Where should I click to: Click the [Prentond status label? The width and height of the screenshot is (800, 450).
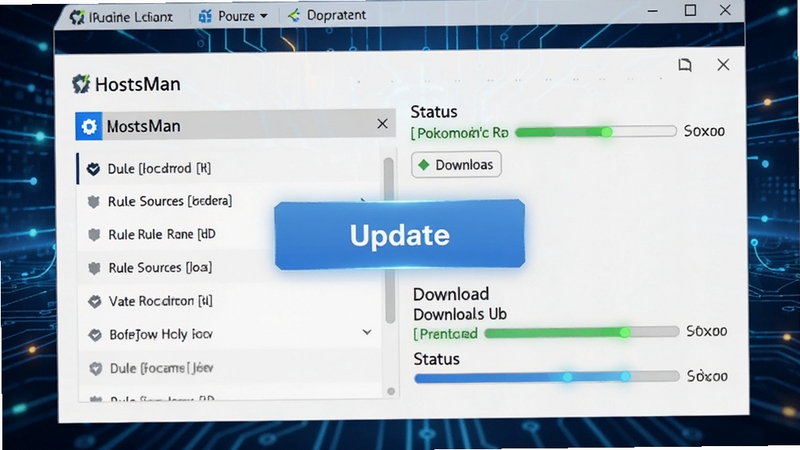point(445,334)
